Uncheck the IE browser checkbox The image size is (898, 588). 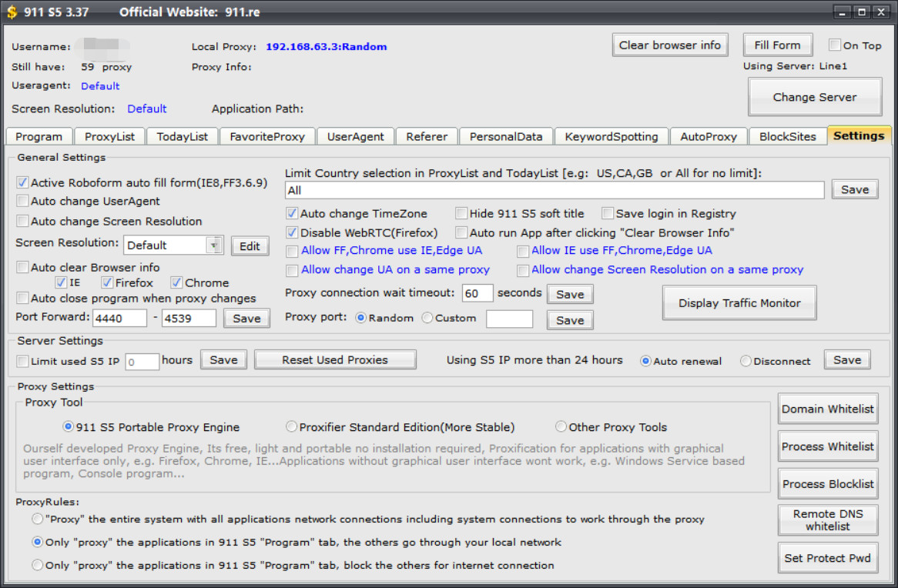click(x=61, y=282)
